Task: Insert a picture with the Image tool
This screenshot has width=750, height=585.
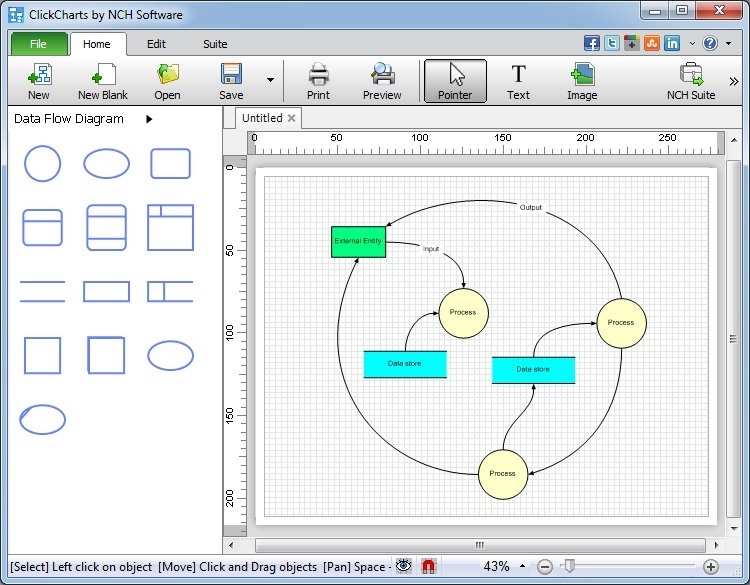Action: tap(582, 81)
